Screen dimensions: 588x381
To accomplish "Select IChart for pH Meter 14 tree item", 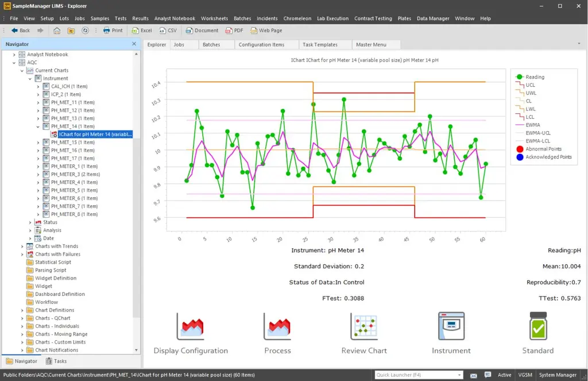I will (x=94, y=134).
